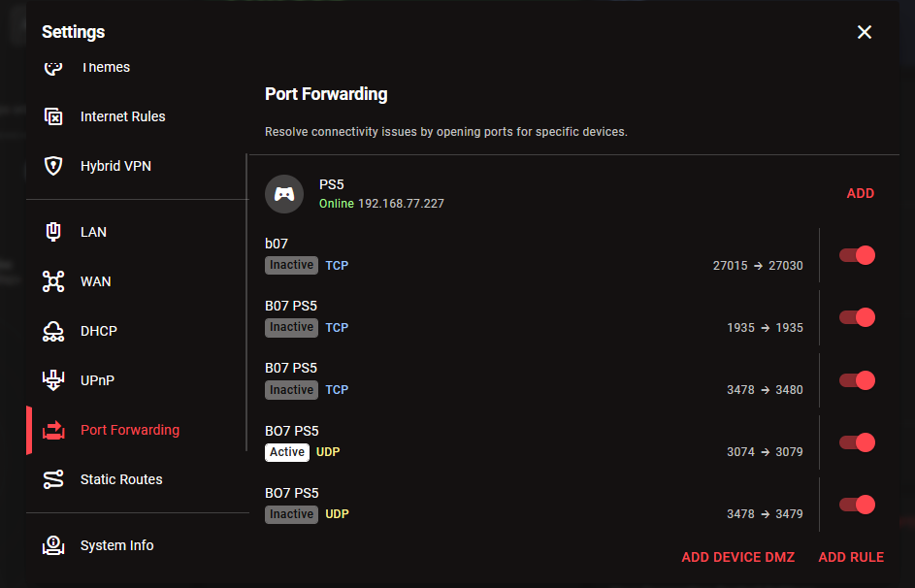Click the UPnP plug icon
915x588 pixels.
coord(53,380)
